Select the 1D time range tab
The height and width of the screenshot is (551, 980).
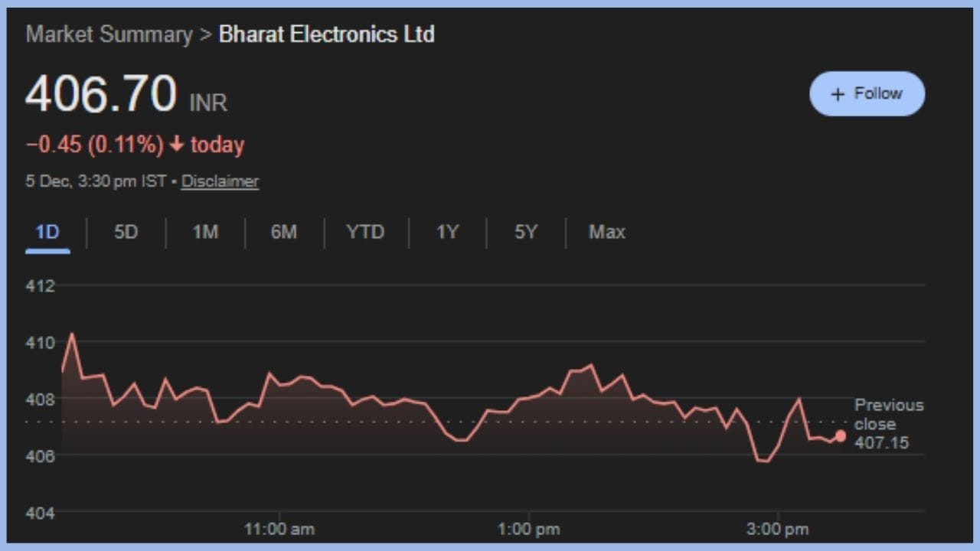(x=47, y=232)
